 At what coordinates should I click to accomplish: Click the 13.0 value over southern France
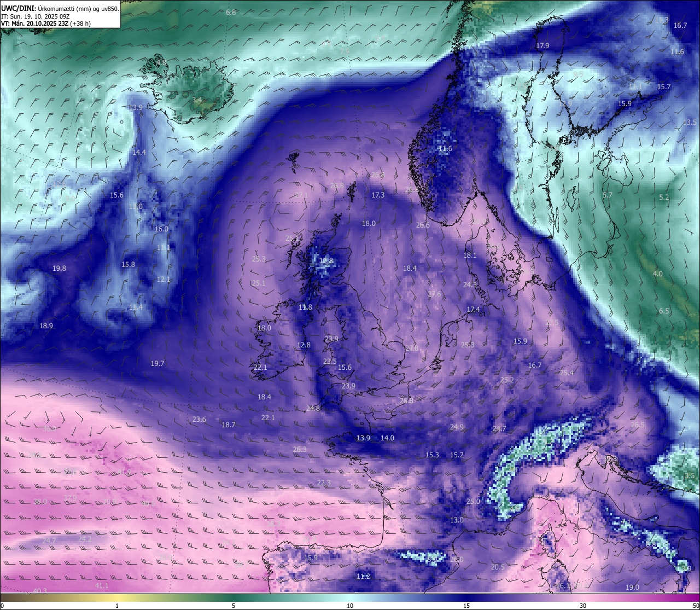coord(457,520)
